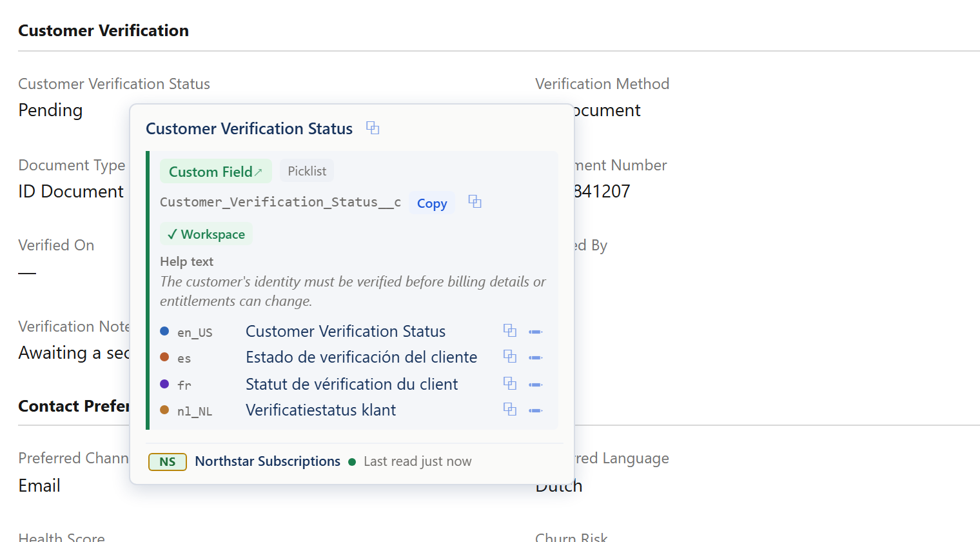Click Estado de verificación del cliente
The width and height of the screenshot is (980, 542).
(362, 357)
